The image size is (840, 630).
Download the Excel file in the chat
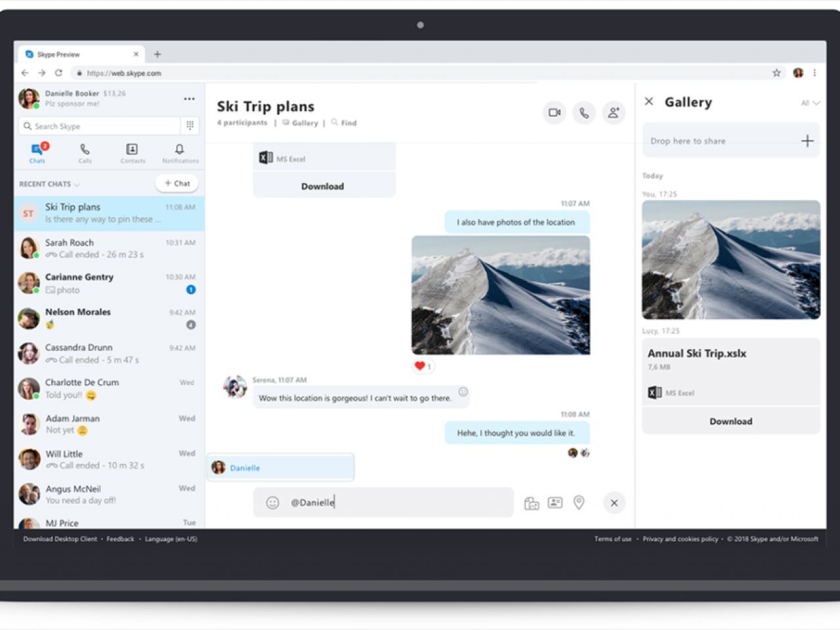coord(322,186)
